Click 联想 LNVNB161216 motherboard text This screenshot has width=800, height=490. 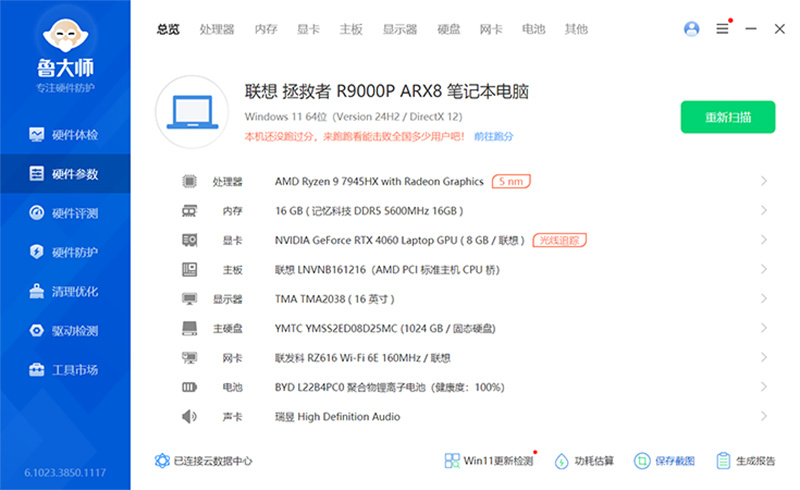click(387, 270)
